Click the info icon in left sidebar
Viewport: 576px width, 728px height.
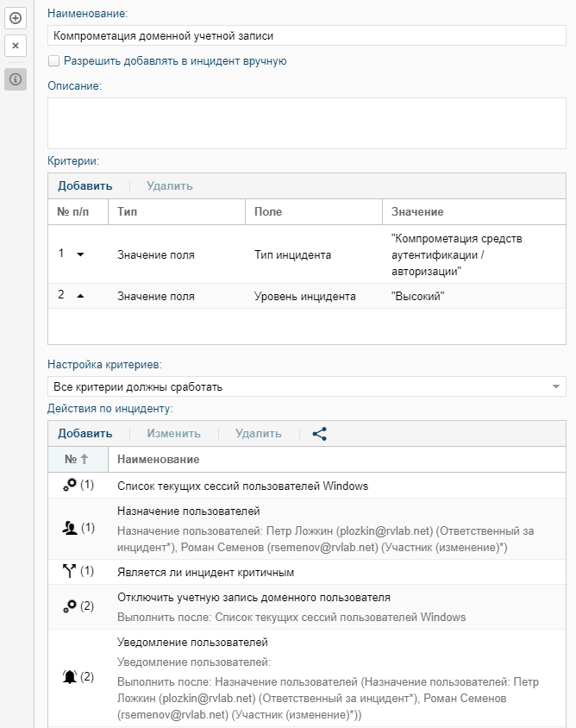[16, 78]
